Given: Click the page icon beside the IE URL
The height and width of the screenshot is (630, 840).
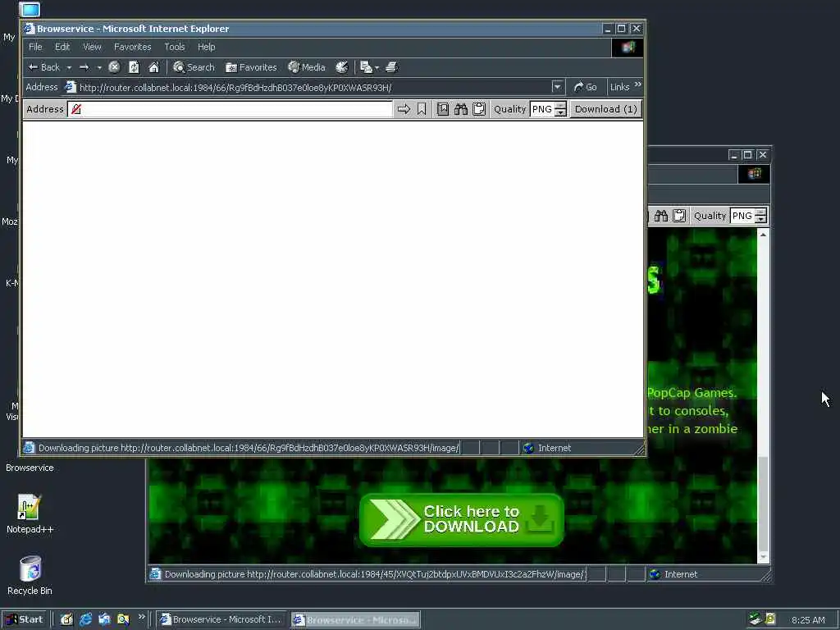Looking at the screenshot, I should point(71,87).
